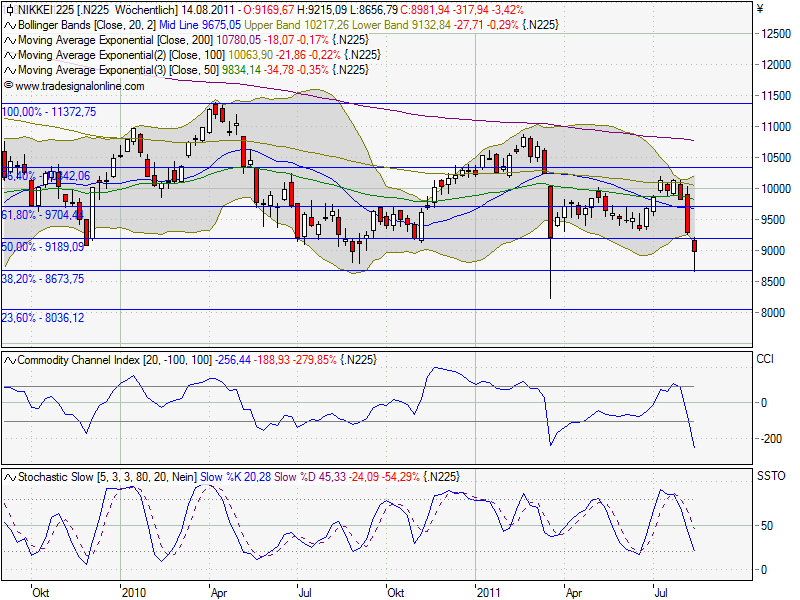Click the Moving Average Exponential 200 curve icon
Viewport: 800px width, 600px height.
click(9, 41)
